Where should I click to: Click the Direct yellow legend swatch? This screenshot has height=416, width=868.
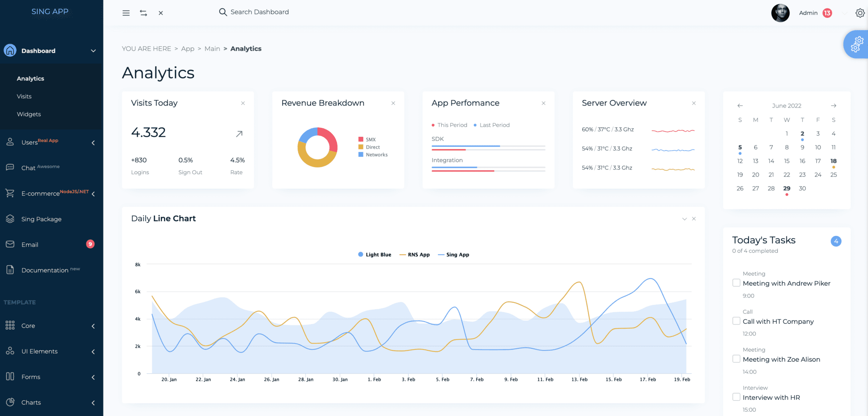point(361,147)
